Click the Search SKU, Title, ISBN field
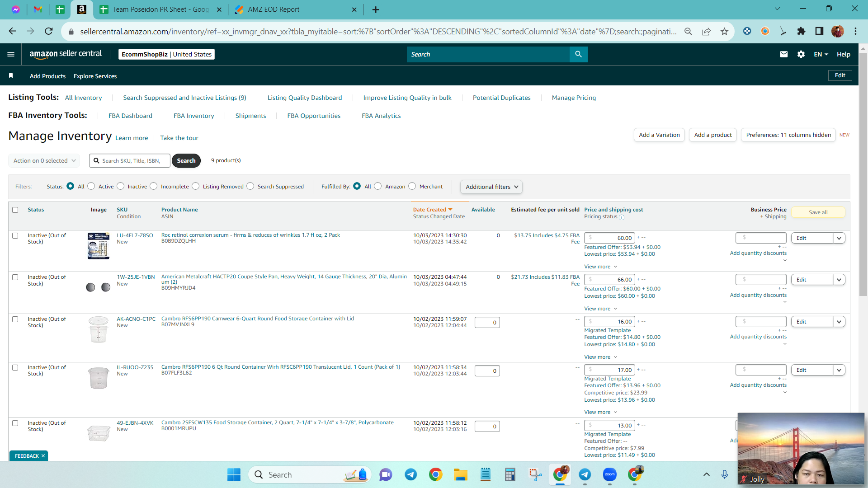The height and width of the screenshot is (488, 868). coord(130,160)
